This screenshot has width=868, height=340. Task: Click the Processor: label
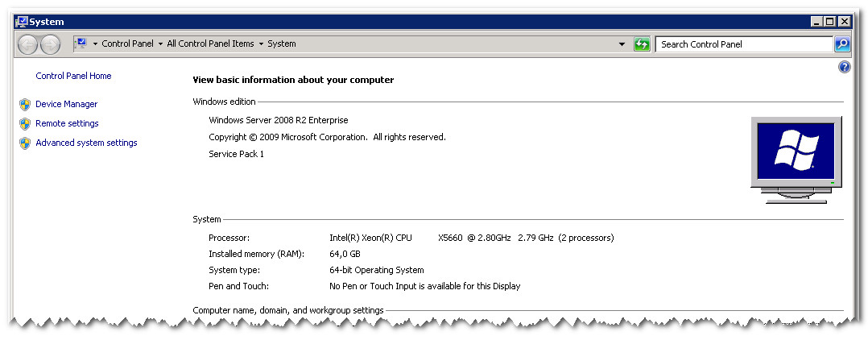[x=229, y=238]
